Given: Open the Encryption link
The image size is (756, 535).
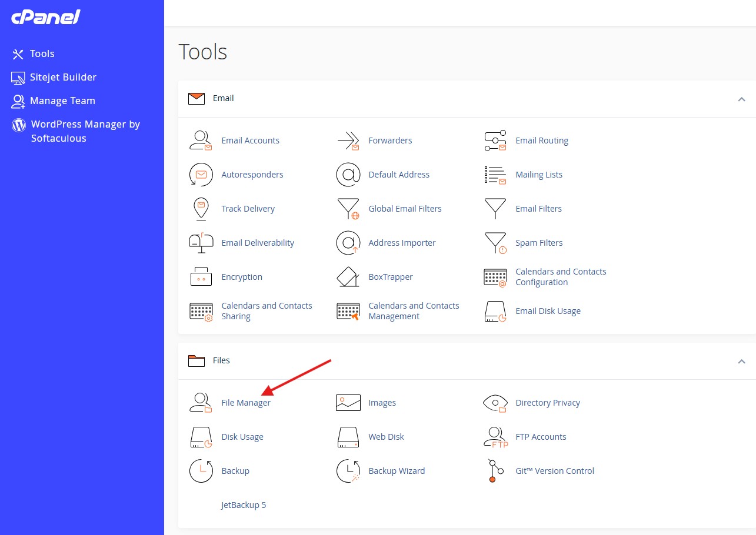Looking at the screenshot, I should click(x=242, y=277).
